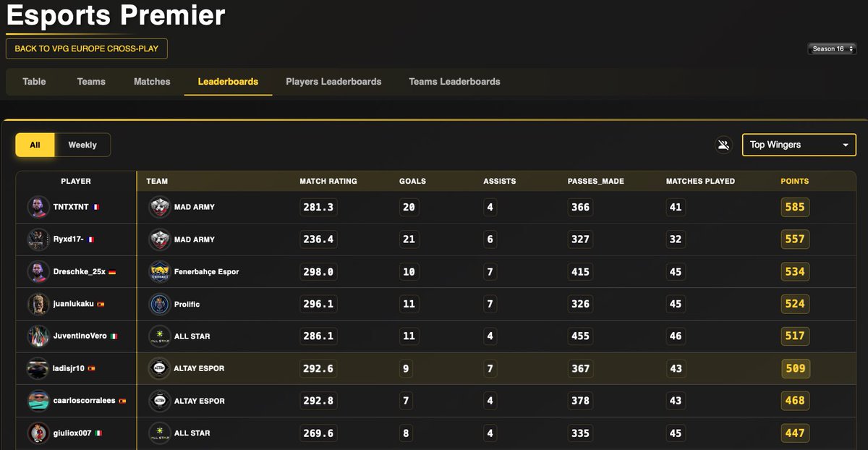Open the Table tab

(34, 82)
